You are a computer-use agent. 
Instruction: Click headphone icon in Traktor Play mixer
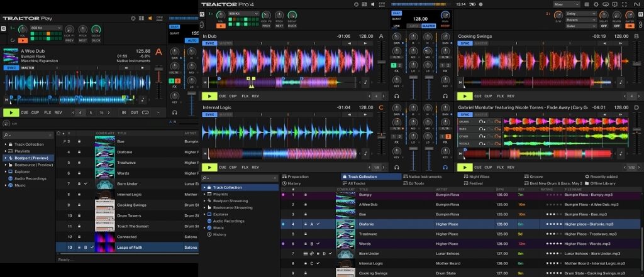coord(175,112)
